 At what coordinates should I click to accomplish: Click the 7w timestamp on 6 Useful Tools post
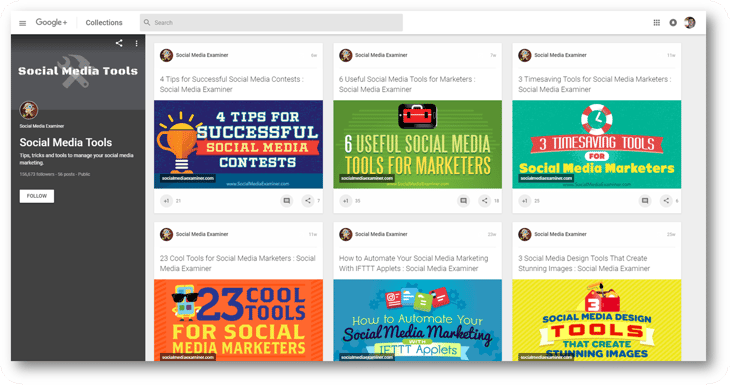click(493, 55)
